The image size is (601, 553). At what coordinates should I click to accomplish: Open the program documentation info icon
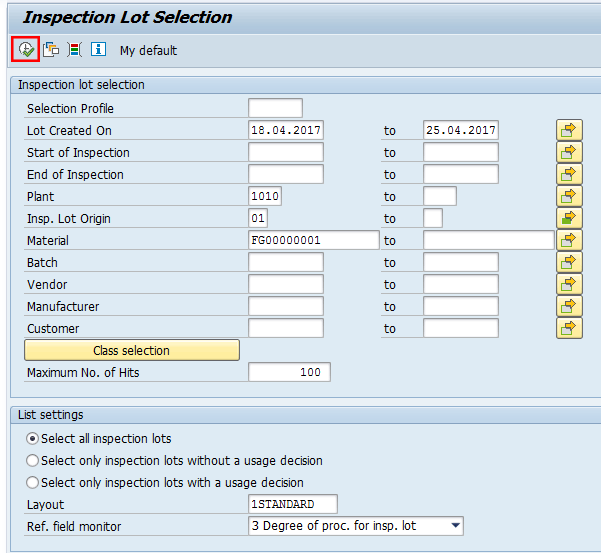click(x=98, y=49)
